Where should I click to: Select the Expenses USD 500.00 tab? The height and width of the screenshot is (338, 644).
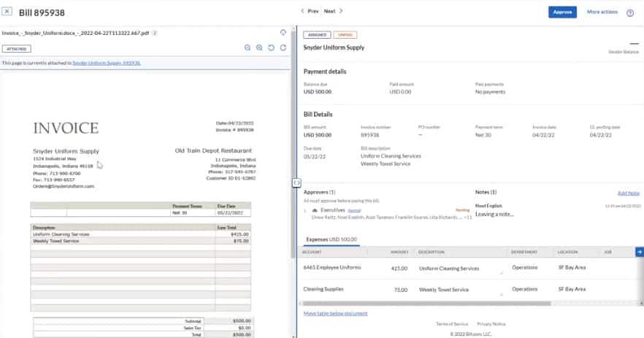click(x=331, y=239)
